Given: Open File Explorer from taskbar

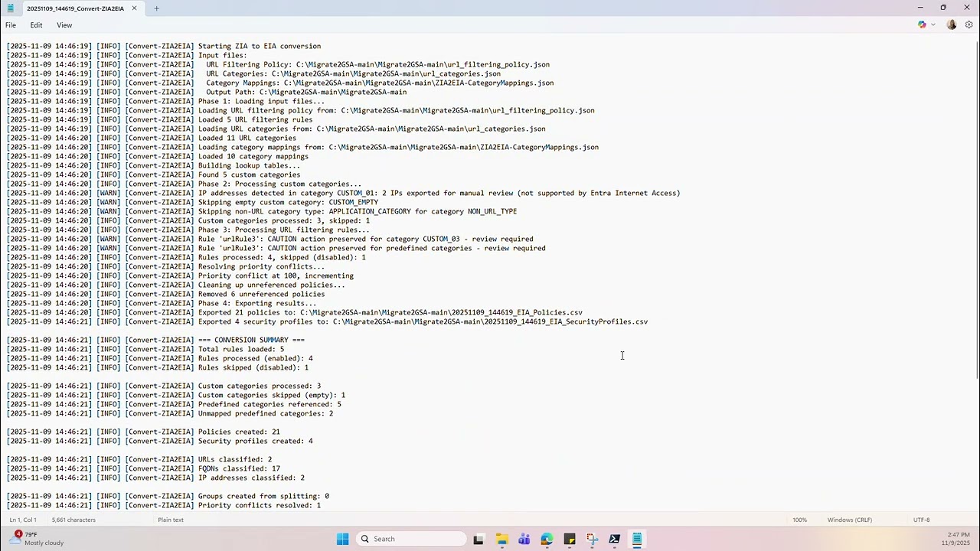Looking at the screenshot, I should (501, 539).
